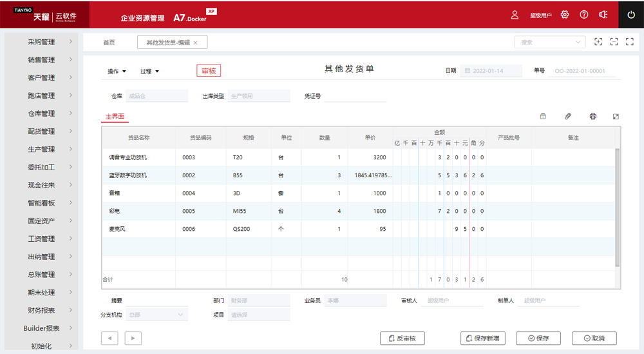
Task: Expand the 搜索 combo box
Action: click(x=577, y=42)
